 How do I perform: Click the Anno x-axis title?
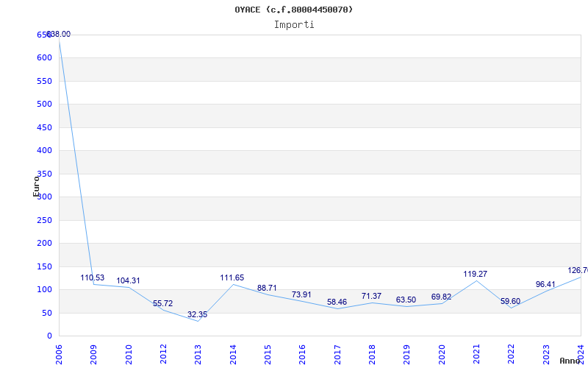pyautogui.click(x=570, y=361)
